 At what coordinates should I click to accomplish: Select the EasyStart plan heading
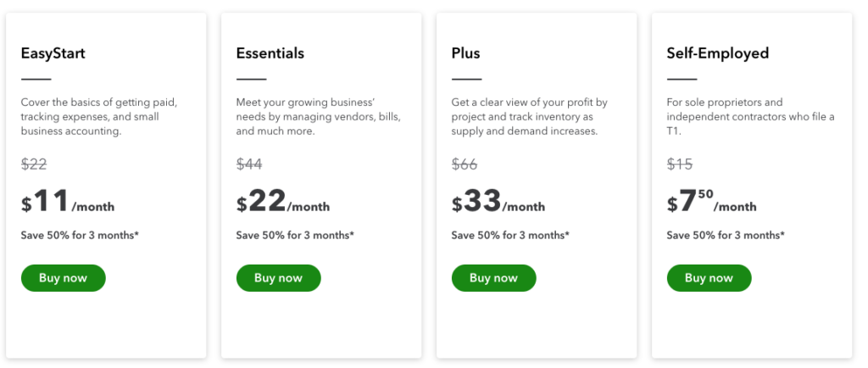pos(53,53)
